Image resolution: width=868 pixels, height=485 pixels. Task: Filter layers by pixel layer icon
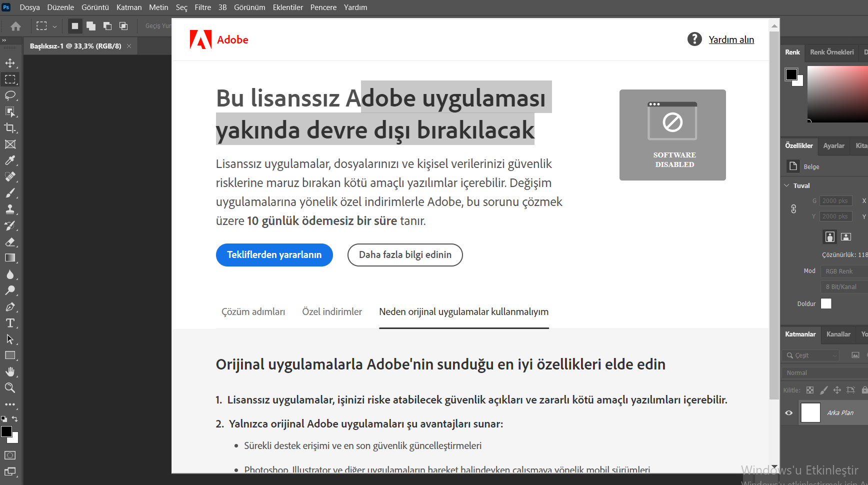coord(855,355)
